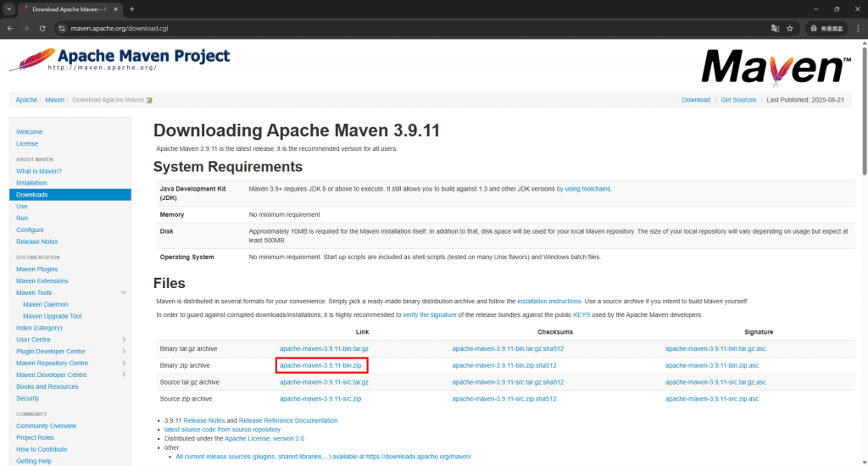Open Security sidebar link

28,398
